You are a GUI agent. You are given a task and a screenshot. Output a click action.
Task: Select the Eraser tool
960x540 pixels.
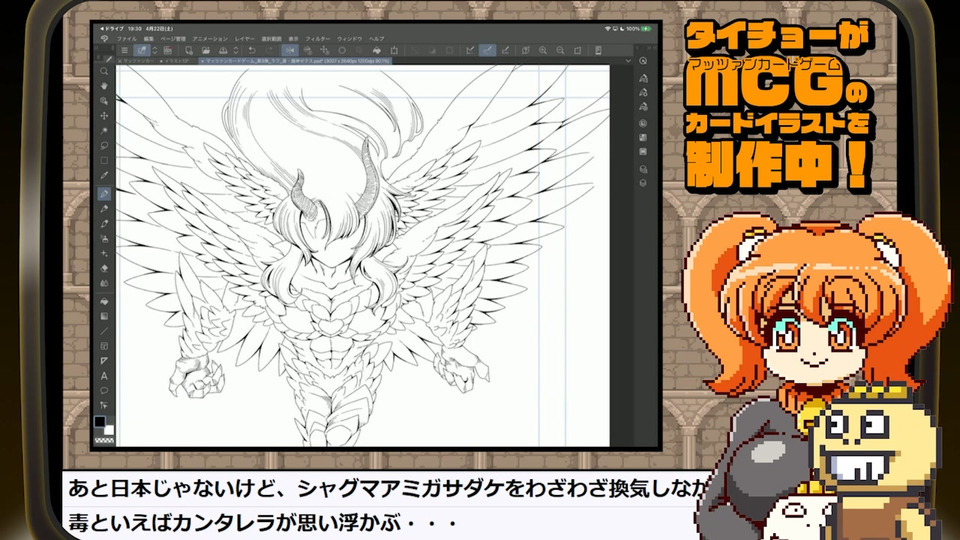click(x=104, y=268)
